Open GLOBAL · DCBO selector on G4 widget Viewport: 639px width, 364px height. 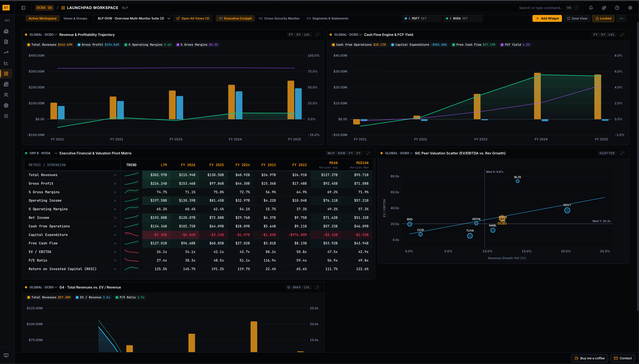(x=43, y=287)
